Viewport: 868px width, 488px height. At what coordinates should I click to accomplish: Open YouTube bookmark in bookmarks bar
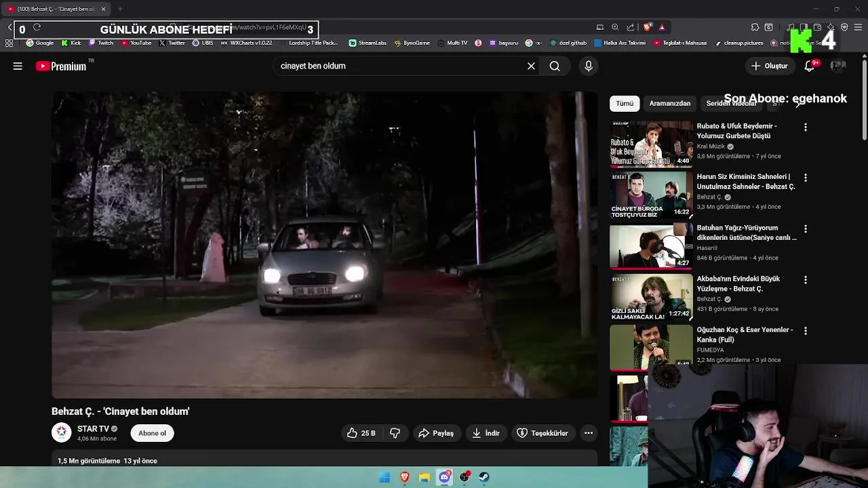pyautogui.click(x=136, y=43)
